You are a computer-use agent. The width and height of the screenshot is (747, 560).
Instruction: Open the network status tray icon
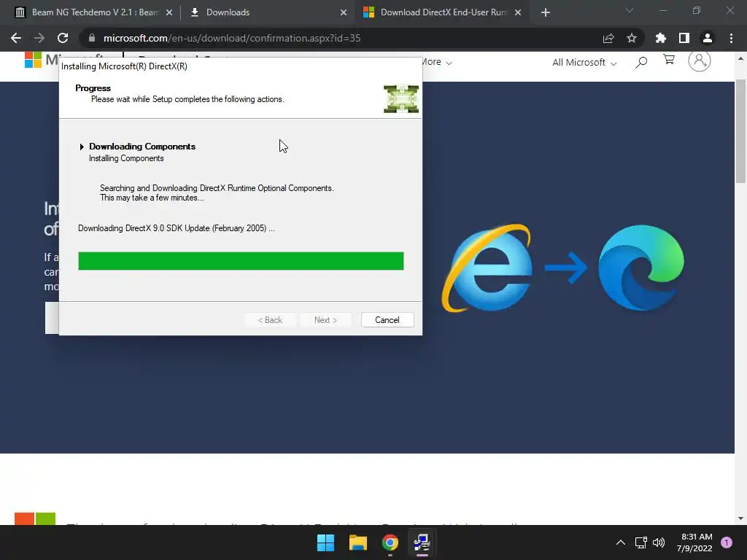tap(641, 542)
